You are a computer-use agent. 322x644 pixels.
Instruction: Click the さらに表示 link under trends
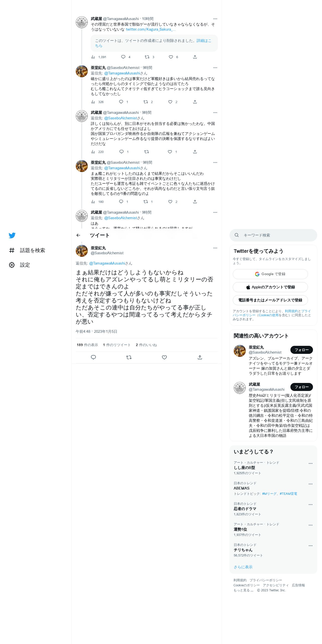[x=243, y=567]
